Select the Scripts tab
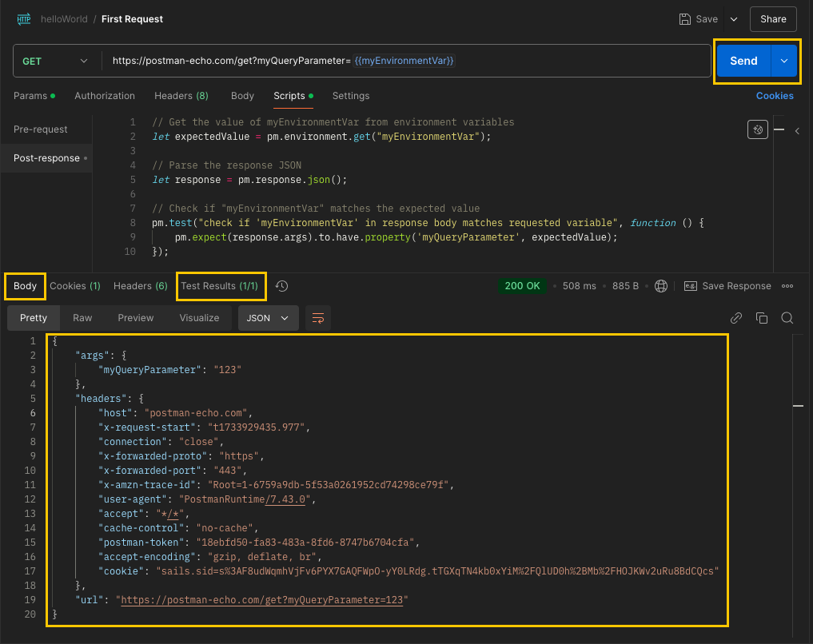This screenshot has height=644, width=813. [293, 96]
